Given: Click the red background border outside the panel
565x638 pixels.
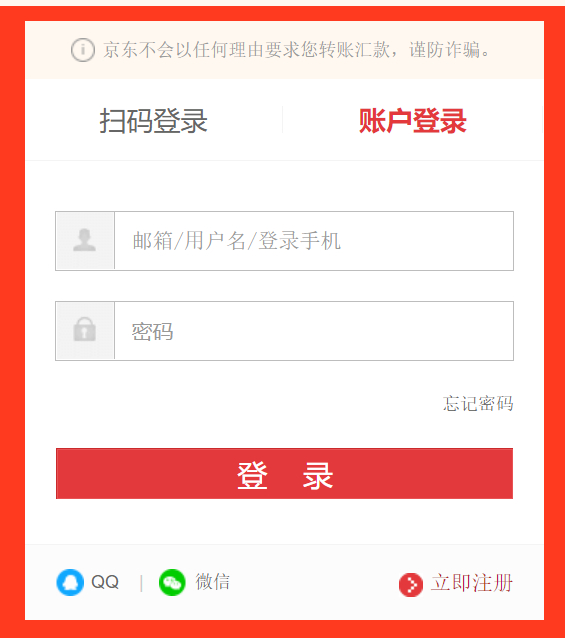Looking at the screenshot, I should coord(12,321).
